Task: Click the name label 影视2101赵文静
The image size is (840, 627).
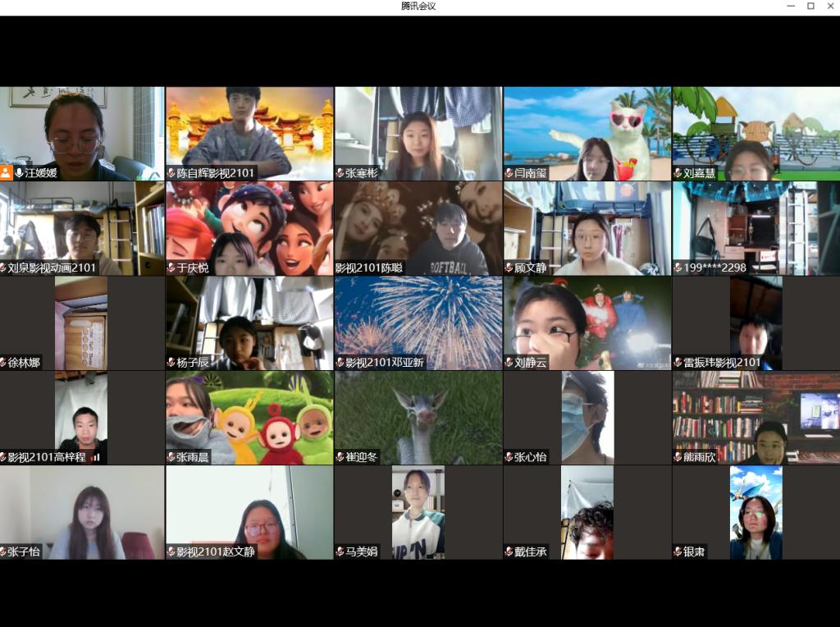Action: (x=216, y=551)
